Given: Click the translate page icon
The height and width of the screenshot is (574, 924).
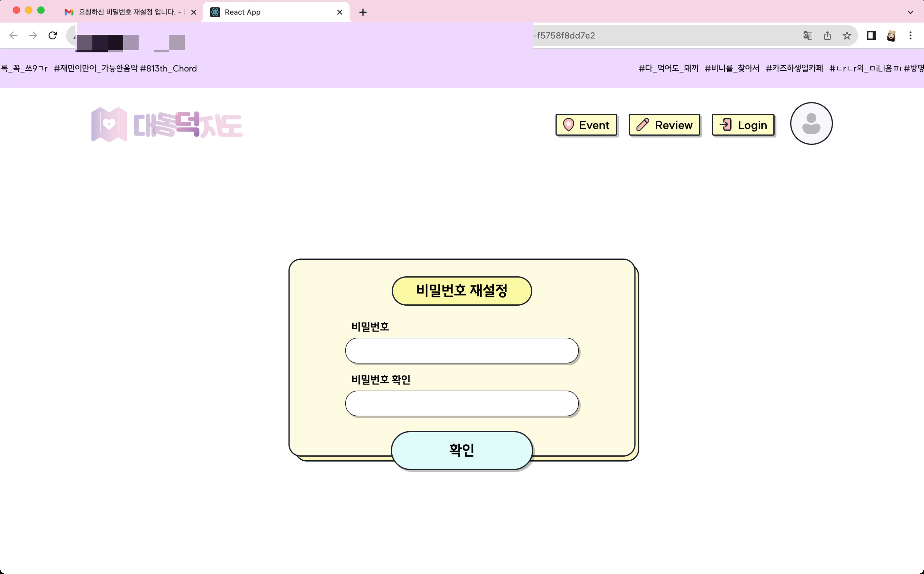Looking at the screenshot, I should tap(807, 35).
